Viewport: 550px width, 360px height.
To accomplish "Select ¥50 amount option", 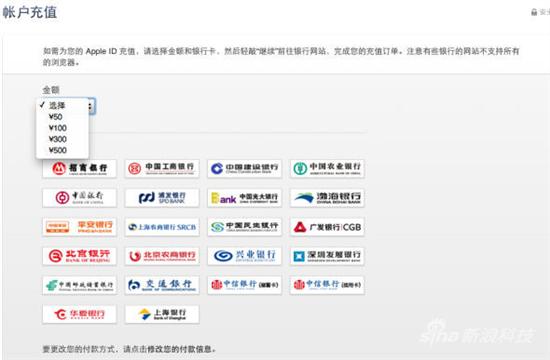I will tap(62, 116).
